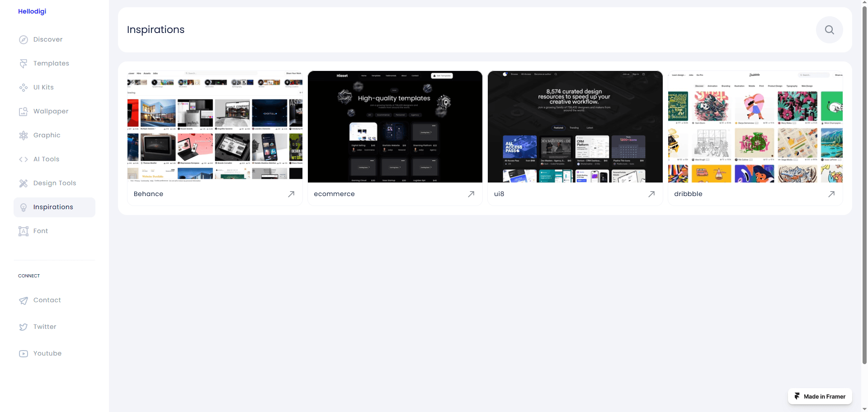Click the Contact paper plane icon

[x=24, y=300]
